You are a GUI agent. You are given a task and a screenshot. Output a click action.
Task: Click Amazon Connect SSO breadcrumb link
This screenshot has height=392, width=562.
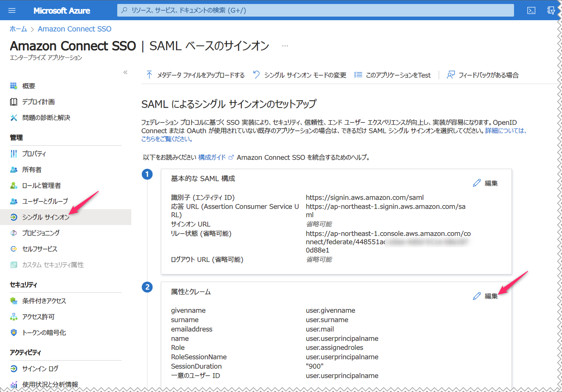click(x=75, y=29)
